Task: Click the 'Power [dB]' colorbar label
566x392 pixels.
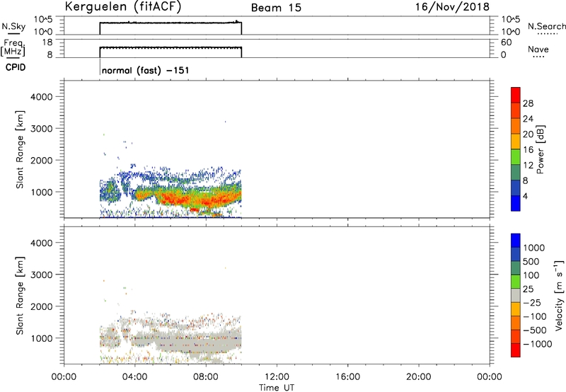Action: point(540,149)
